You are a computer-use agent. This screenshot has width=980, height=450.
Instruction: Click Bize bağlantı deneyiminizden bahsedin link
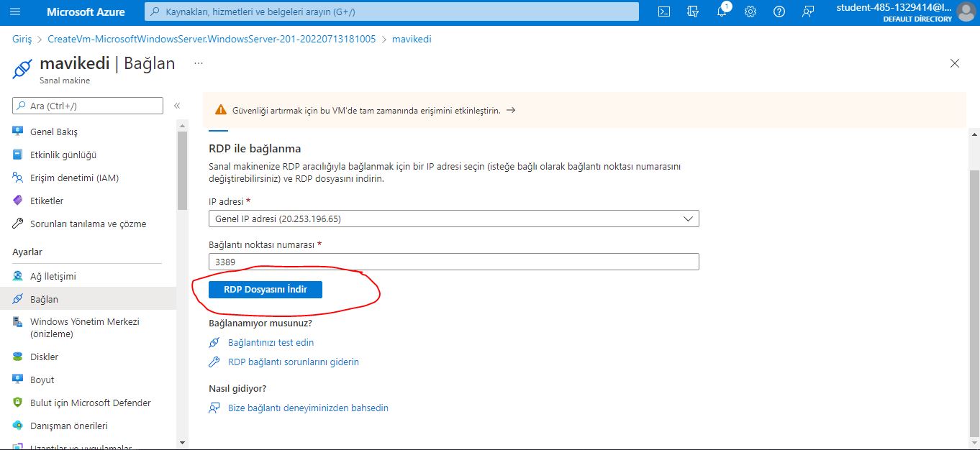(x=308, y=408)
